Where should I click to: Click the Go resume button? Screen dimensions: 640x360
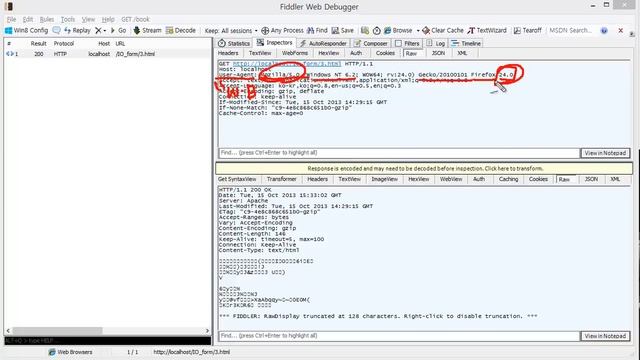(x=118, y=31)
